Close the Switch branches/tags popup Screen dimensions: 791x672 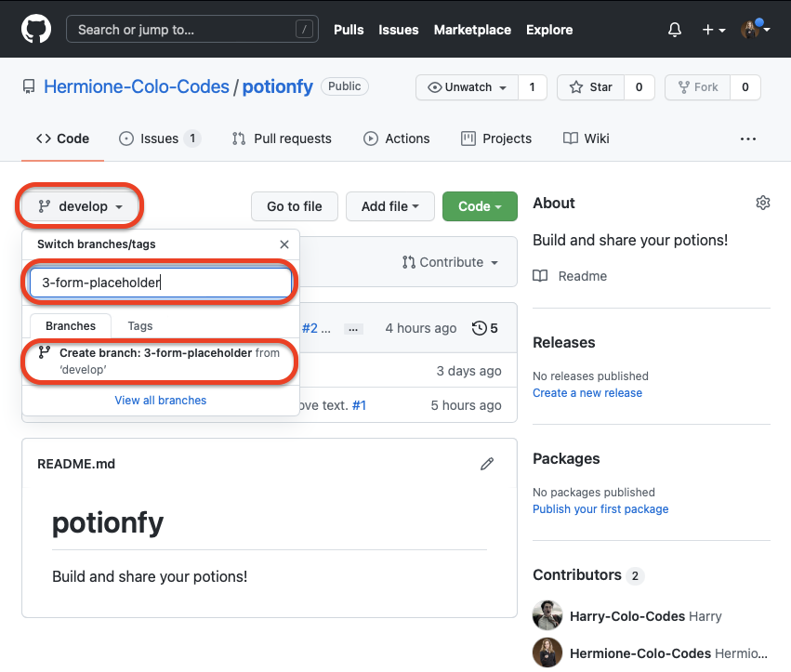(284, 244)
